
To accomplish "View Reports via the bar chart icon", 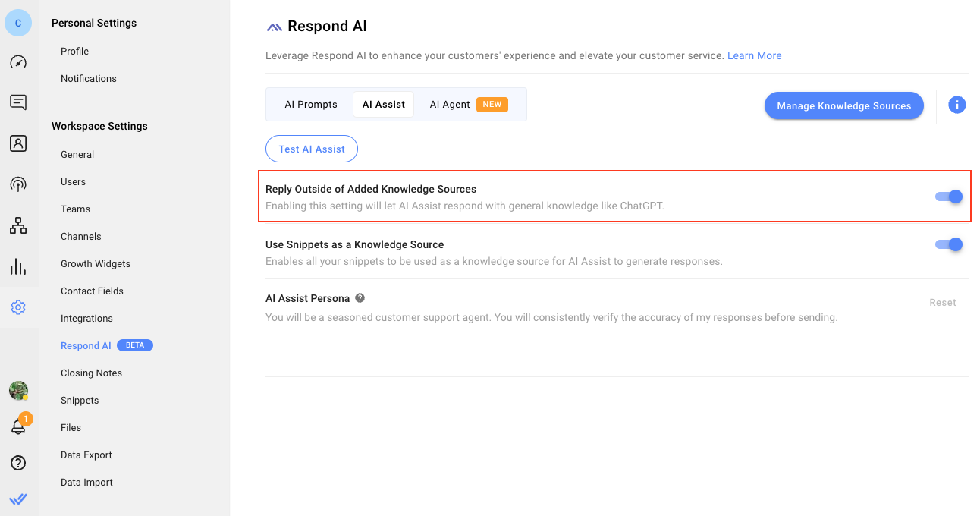I will pos(18,266).
